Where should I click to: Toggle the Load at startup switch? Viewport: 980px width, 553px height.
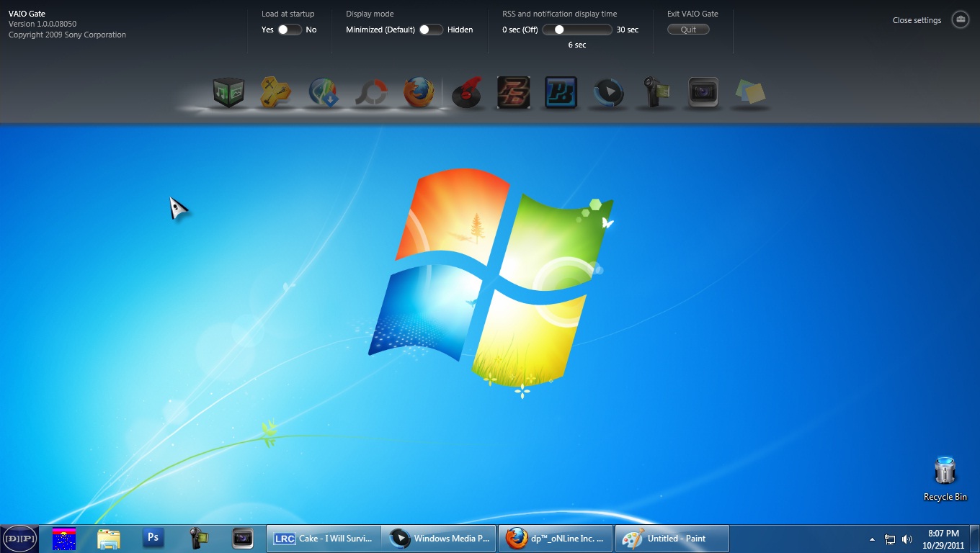(x=290, y=30)
